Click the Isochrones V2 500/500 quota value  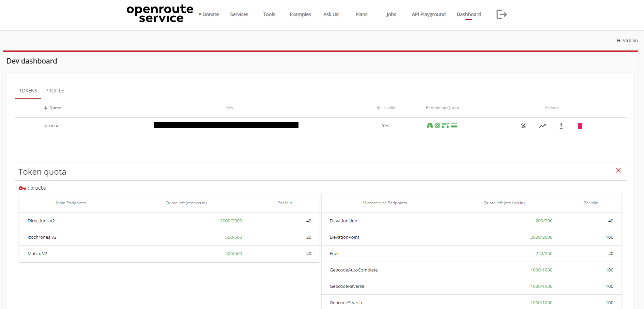point(233,237)
